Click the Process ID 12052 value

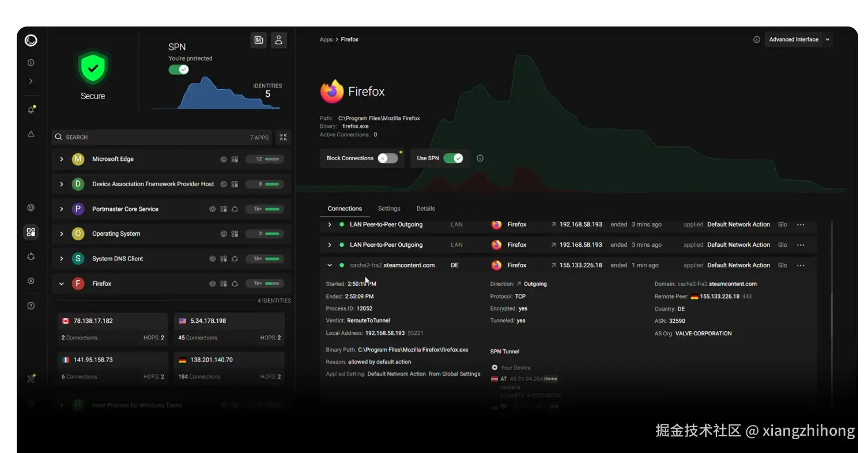point(364,309)
